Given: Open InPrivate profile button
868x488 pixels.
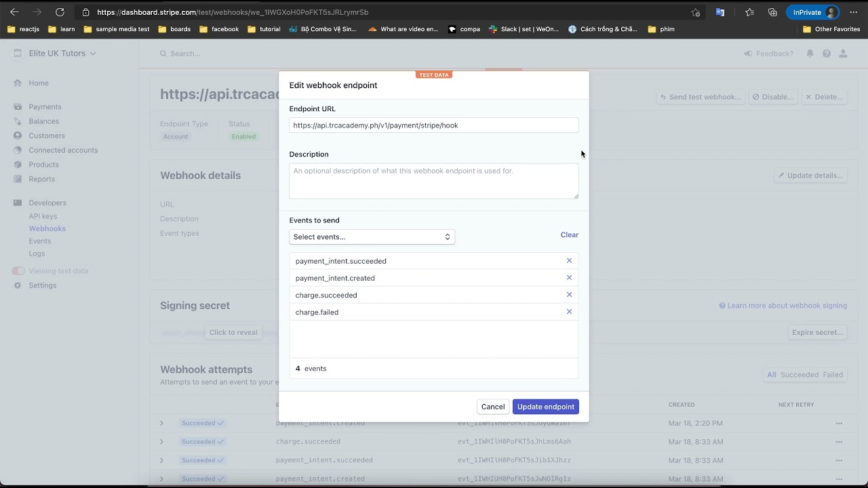Looking at the screenshot, I should [813, 12].
